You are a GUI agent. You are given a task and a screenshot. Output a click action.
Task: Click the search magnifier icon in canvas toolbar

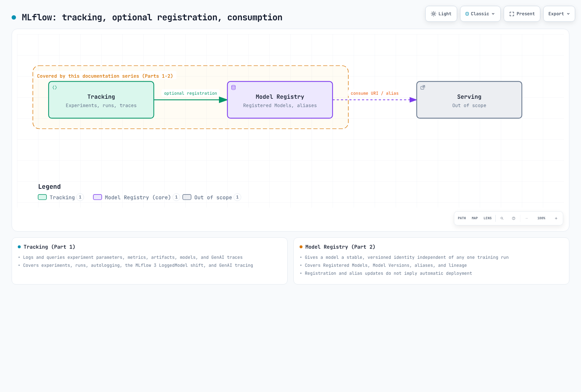click(x=502, y=218)
